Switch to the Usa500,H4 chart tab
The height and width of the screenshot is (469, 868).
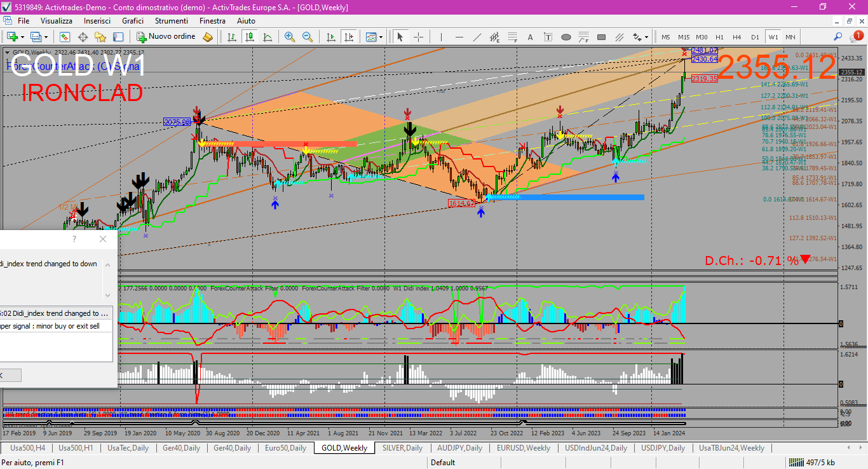[x=27, y=448]
